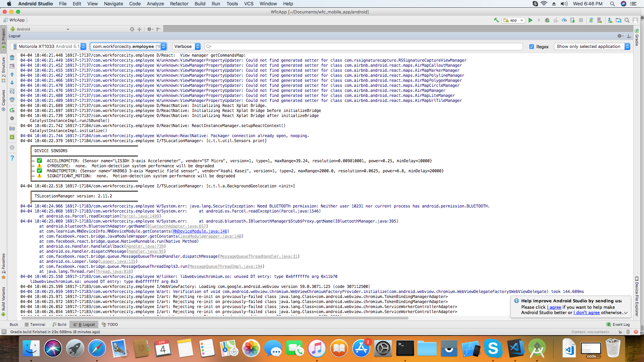Start a Debug session via the bug icon
This screenshot has height=362, width=644.
547,20
